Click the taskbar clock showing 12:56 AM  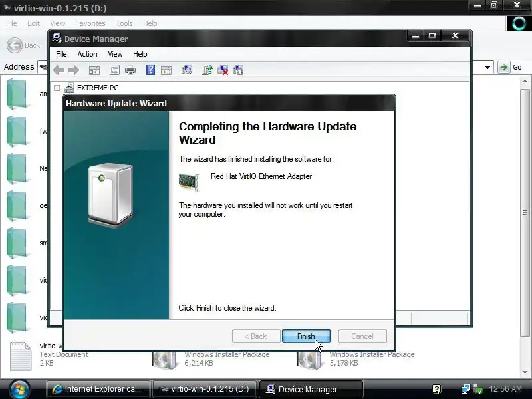[x=505, y=389]
